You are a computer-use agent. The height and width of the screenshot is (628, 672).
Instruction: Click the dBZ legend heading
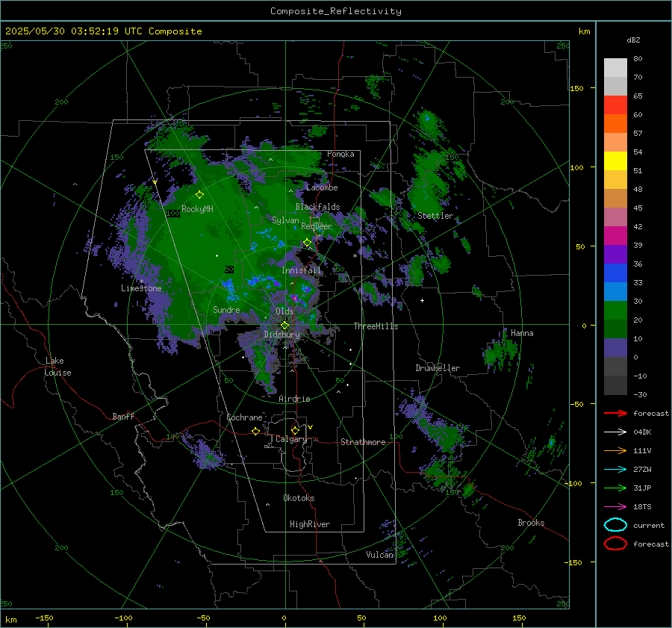coord(633,40)
